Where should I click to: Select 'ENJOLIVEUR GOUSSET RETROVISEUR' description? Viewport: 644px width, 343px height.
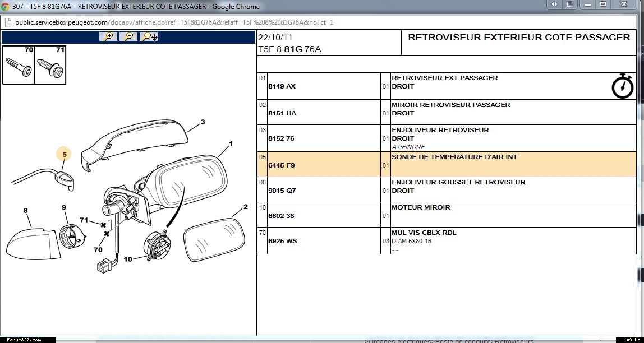(x=458, y=182)
